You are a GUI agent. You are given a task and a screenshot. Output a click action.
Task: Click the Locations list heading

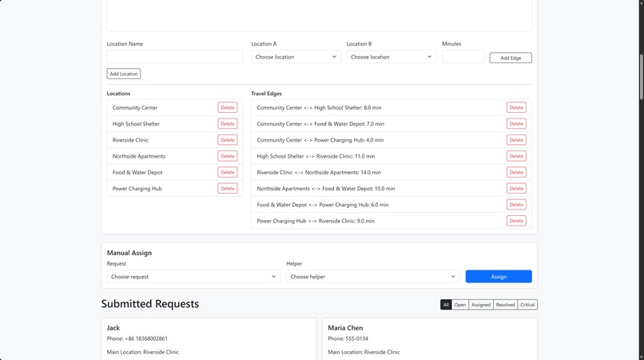pos(118,94)
